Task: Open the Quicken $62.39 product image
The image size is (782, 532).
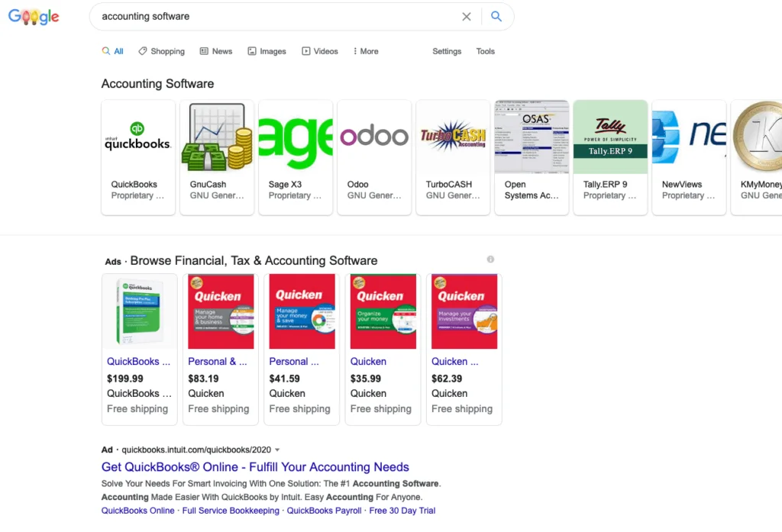Action: coord(464,311)
